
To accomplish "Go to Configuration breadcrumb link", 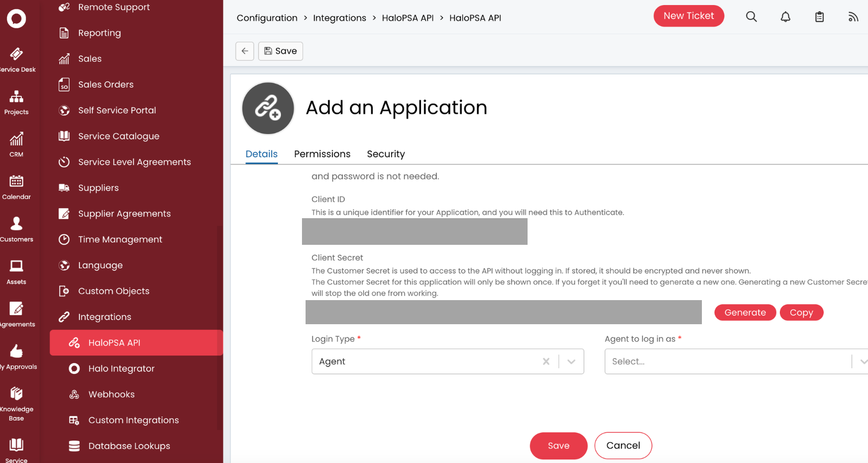I will tap(267, 18).
